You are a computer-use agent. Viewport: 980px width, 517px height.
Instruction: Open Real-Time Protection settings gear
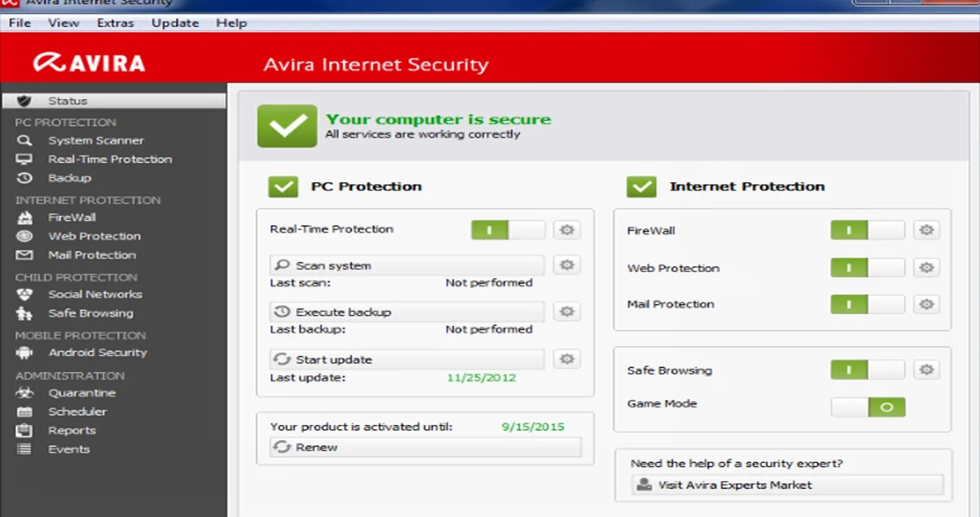click(567, 230)
